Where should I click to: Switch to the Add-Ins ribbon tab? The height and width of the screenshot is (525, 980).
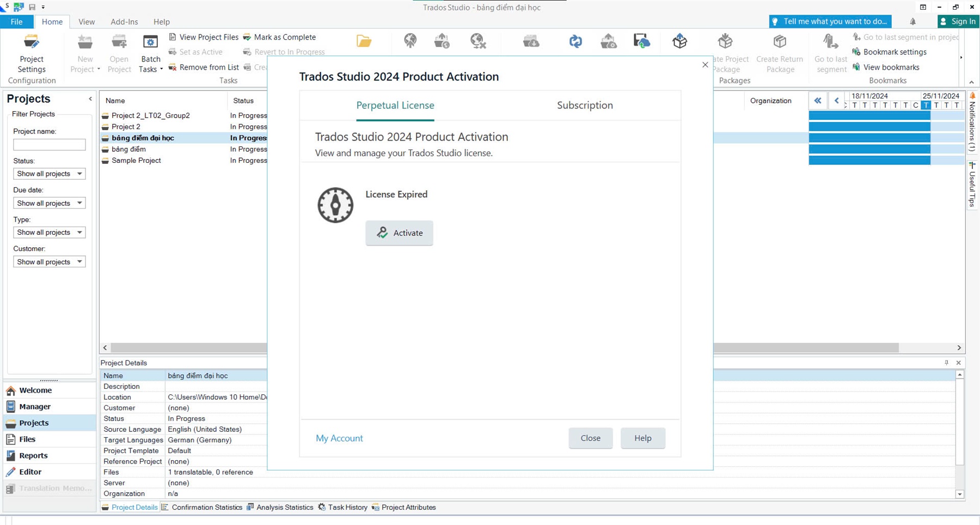[124, 22]
